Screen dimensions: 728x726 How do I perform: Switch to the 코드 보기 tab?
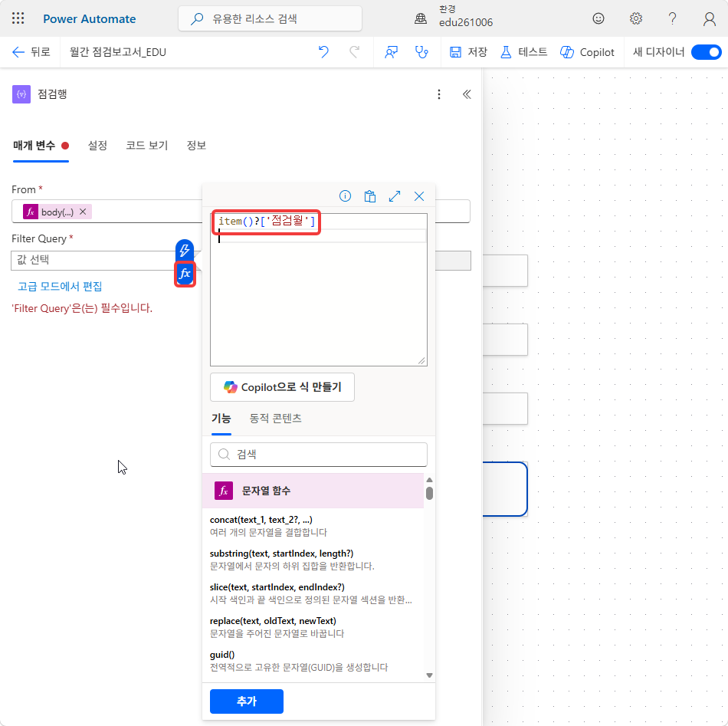146,146
